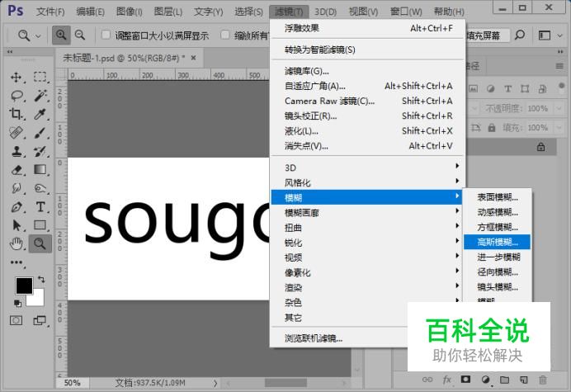Select the Zoom tool in toolbox

40,243
